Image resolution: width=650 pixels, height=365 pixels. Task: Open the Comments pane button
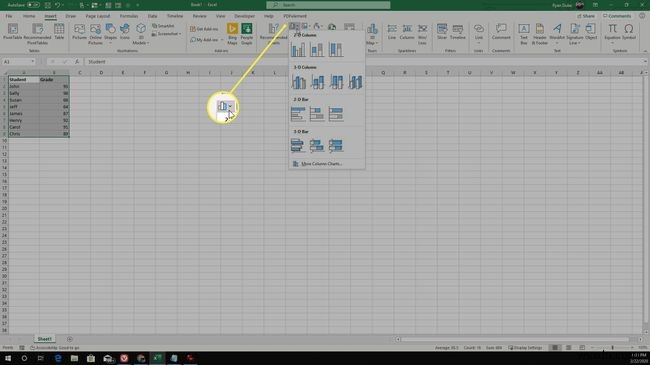617,16
